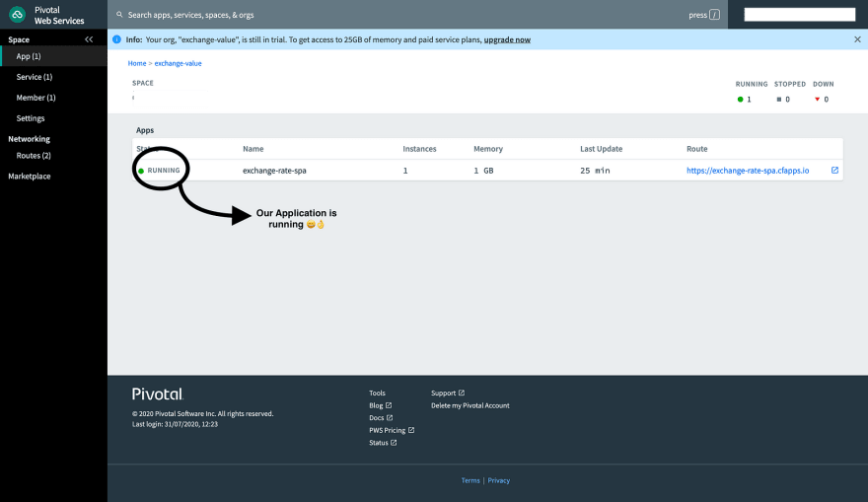The image size is (868, 502).
Task: Open Docs link in footer
Action: point(377,418)
